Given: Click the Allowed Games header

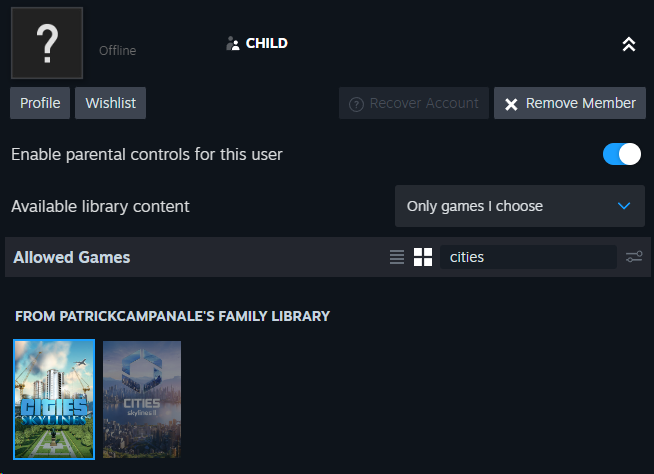Looking at the screenshot, I should tap(72, 257).
